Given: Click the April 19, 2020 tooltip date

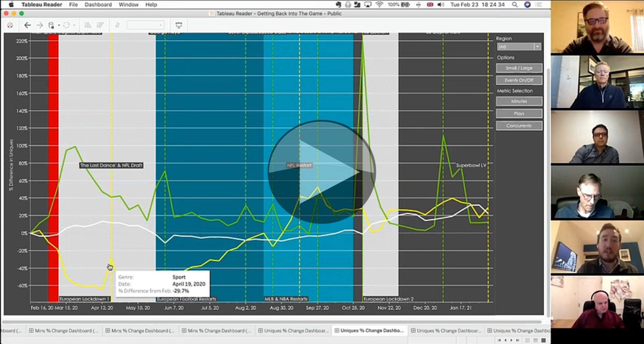Looking at the screenshot, I should tap(189, 284).
